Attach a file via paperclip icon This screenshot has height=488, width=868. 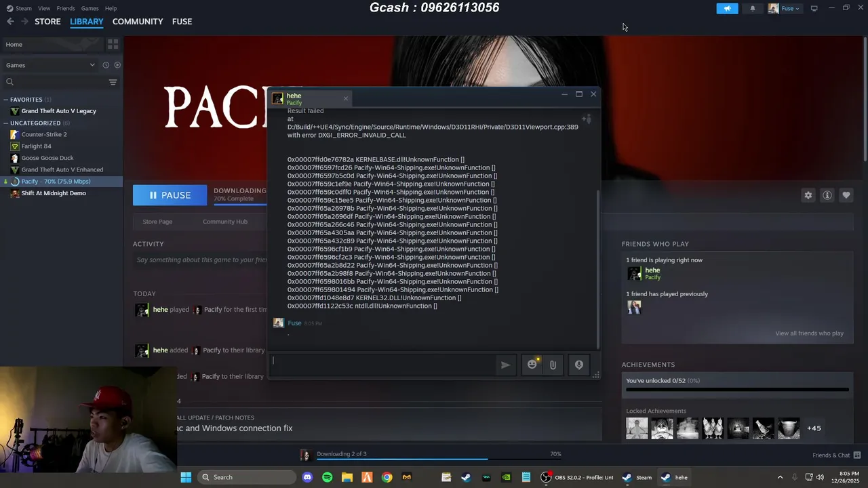(x=553, y=365)
